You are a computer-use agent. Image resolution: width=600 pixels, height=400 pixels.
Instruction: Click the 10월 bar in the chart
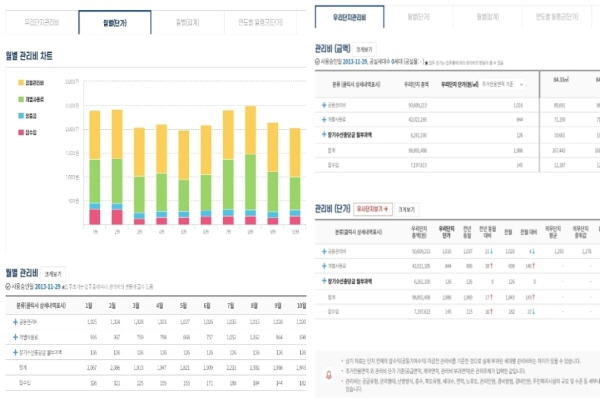[295, 176]
